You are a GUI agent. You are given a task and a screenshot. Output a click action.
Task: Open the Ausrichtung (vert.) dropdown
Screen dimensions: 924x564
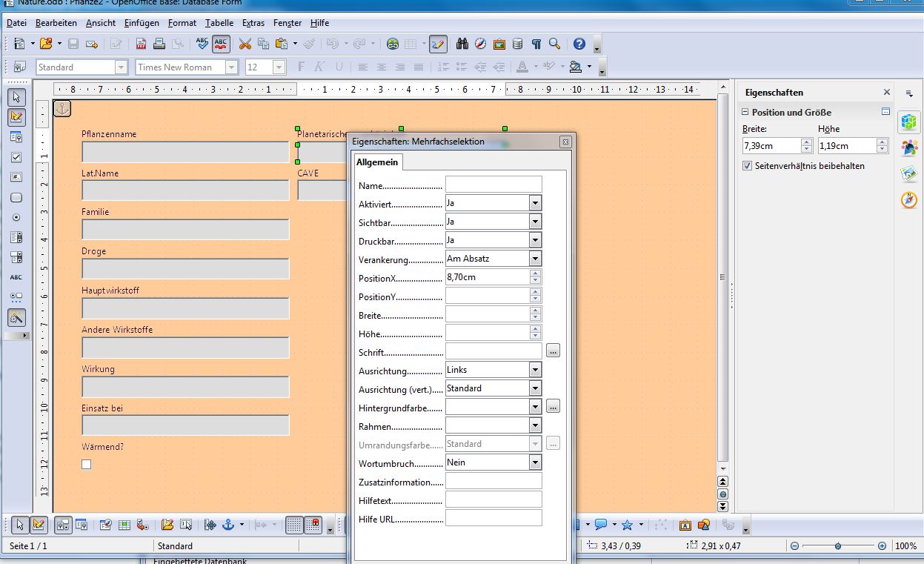point(536,388)
